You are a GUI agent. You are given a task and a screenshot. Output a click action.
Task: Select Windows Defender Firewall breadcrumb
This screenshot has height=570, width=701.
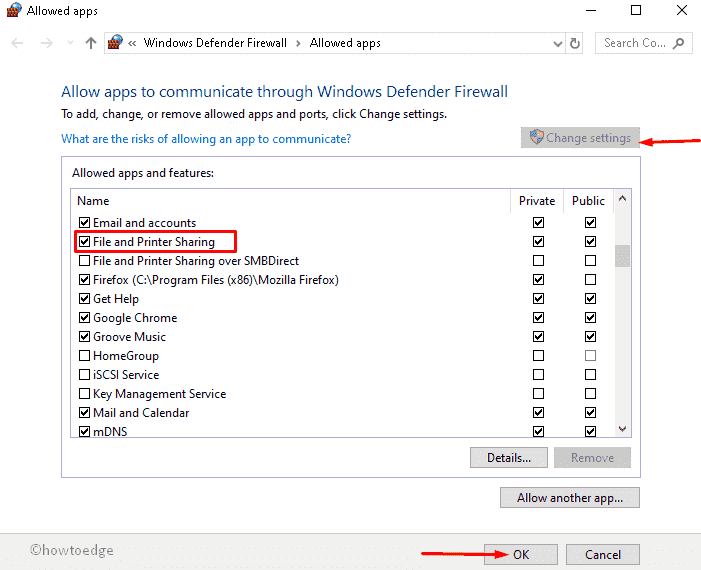click(215, 43)
